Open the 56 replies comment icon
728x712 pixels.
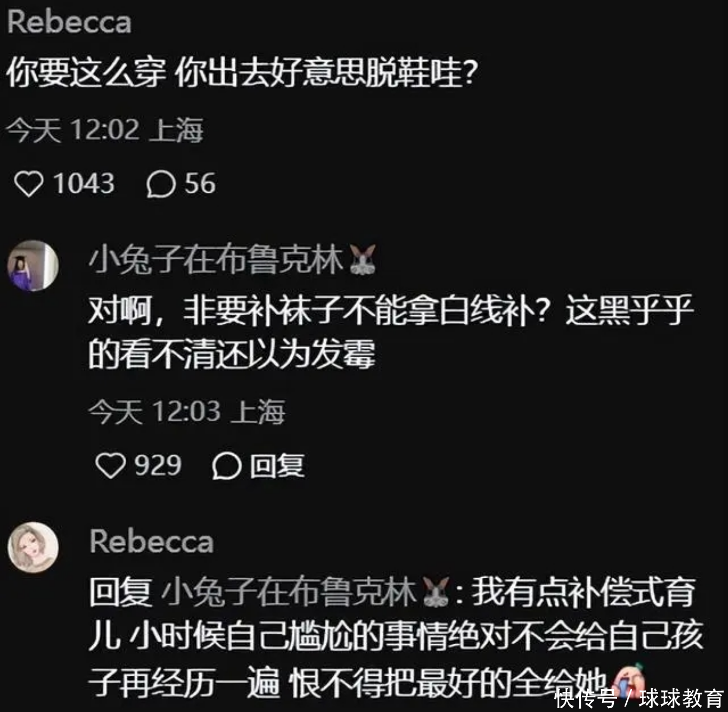pyautogui.click(x=161, y=184)
